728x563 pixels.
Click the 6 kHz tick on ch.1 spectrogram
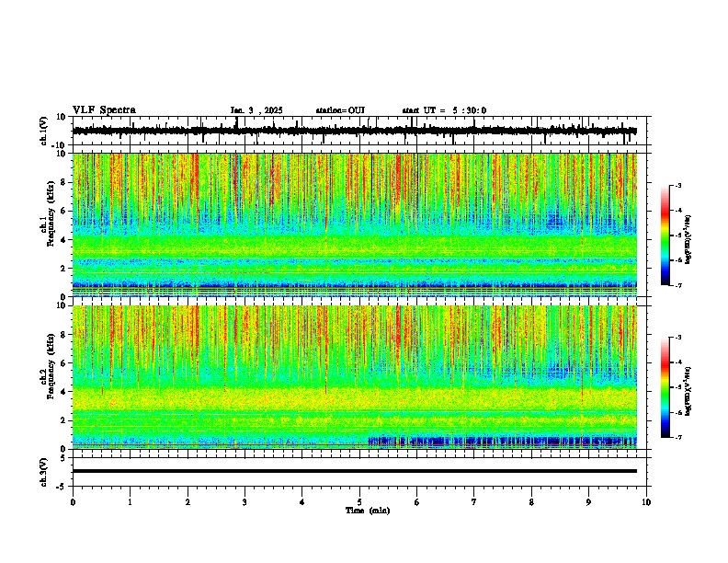(64, 211)
